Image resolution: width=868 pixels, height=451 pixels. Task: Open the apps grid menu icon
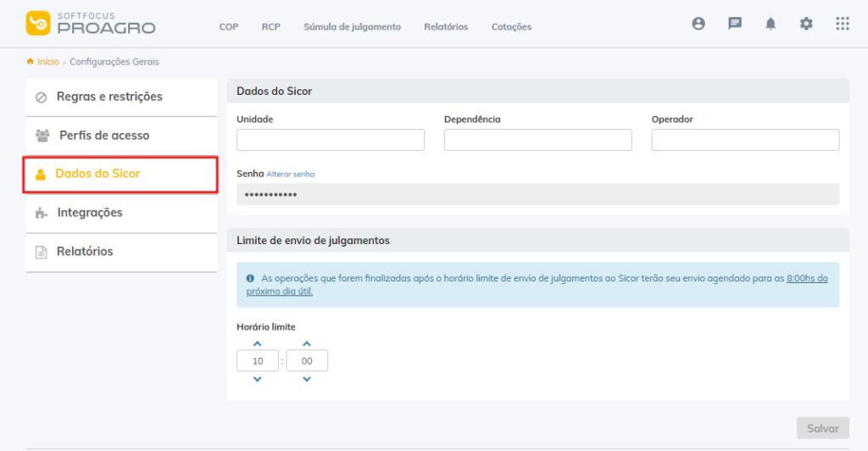[x=842, y=24]
